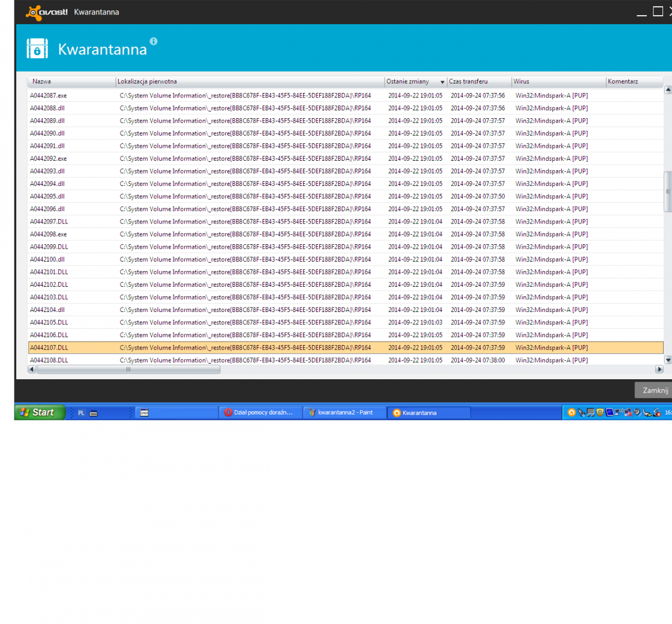Select the A0442099.DLL row

pyautogui.click(x=346, y=246)
